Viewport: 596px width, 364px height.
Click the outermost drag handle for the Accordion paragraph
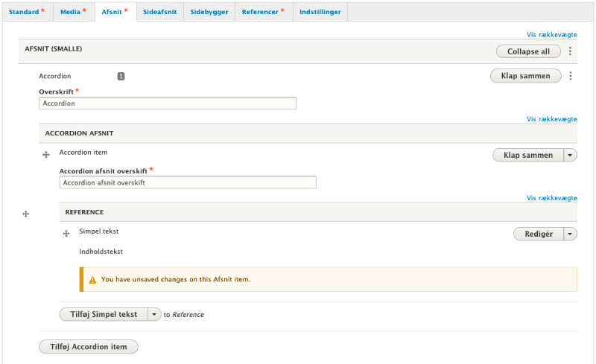26,214
